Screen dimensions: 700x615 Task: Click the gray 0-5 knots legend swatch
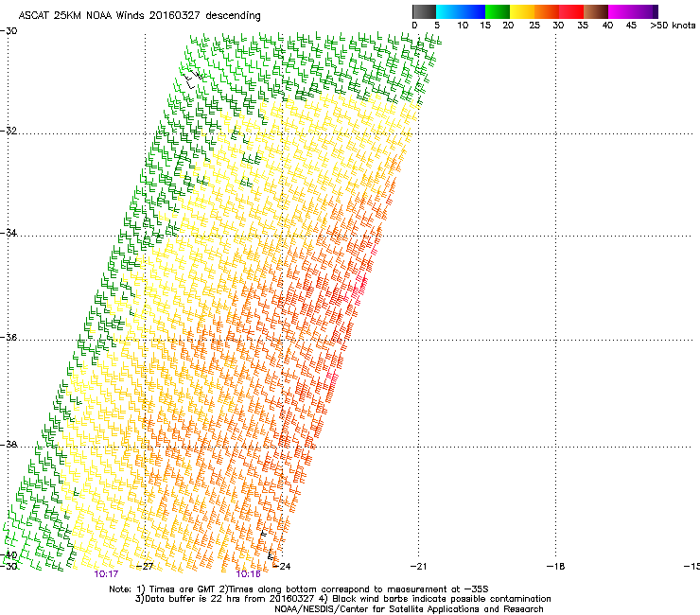[424, 11]
